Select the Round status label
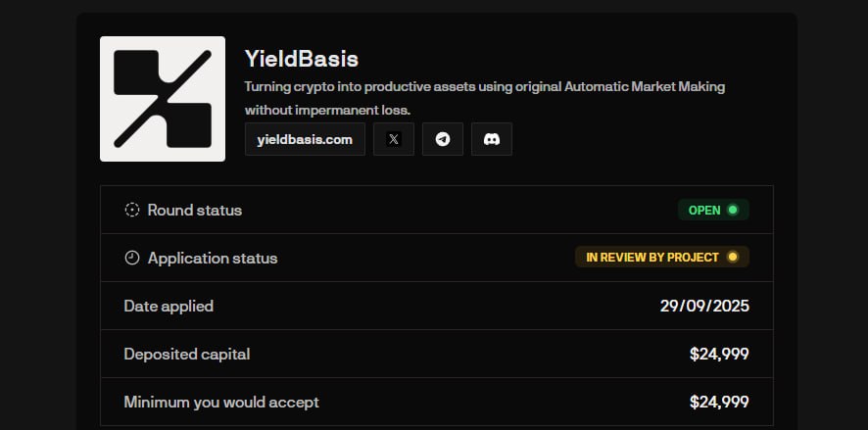 click(194, 210)
